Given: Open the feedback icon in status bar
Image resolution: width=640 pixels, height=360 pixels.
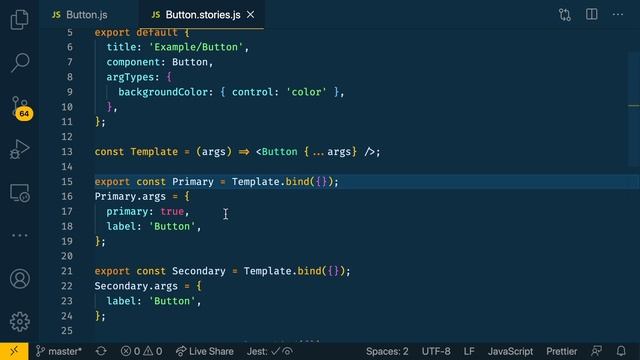Looking at the screenshot, I should (596, 351).
